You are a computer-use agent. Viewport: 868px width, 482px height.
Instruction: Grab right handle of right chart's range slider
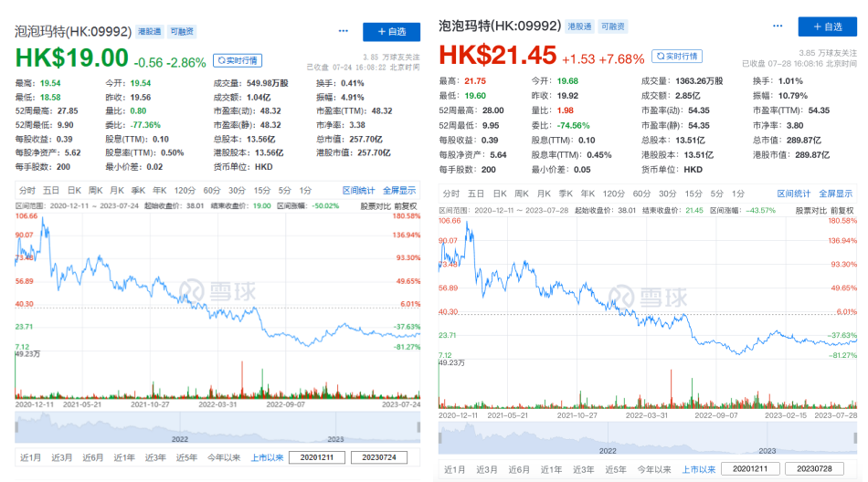[x=856, y=439]
